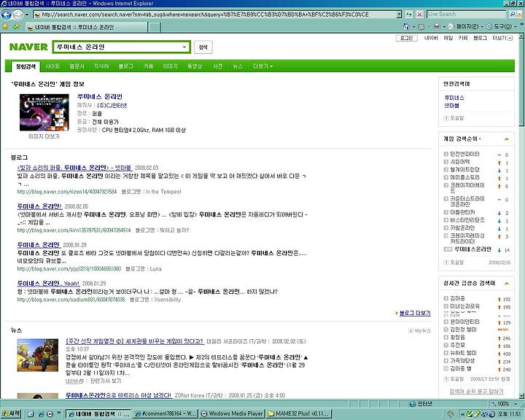Click Show Desktop quick-launch icon
Image resolution: width=525 pixels, height=420 pixels.
click(31, 414)
